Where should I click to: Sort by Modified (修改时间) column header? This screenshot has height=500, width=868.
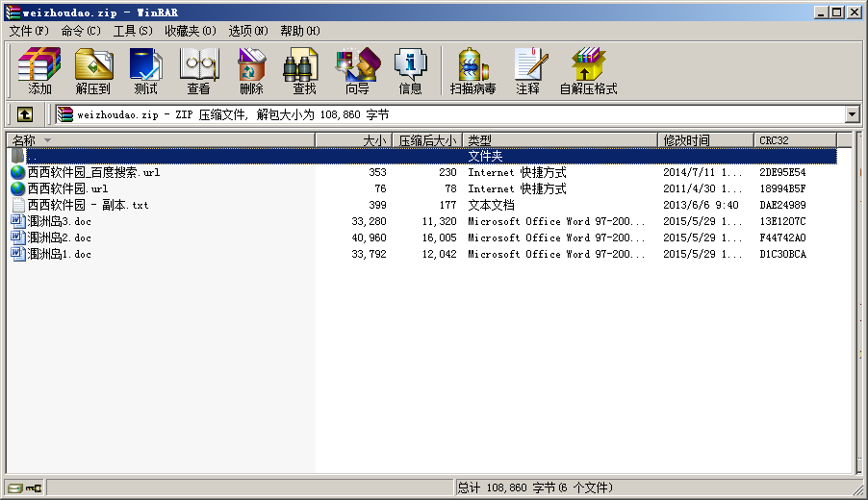(x=705, y=140)
